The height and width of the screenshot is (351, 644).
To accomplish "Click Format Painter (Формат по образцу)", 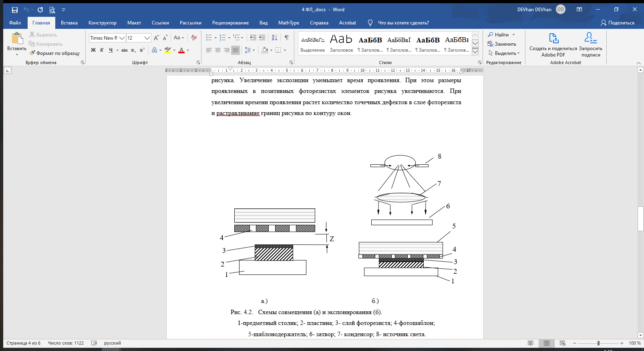I will (x=54, y=53).
